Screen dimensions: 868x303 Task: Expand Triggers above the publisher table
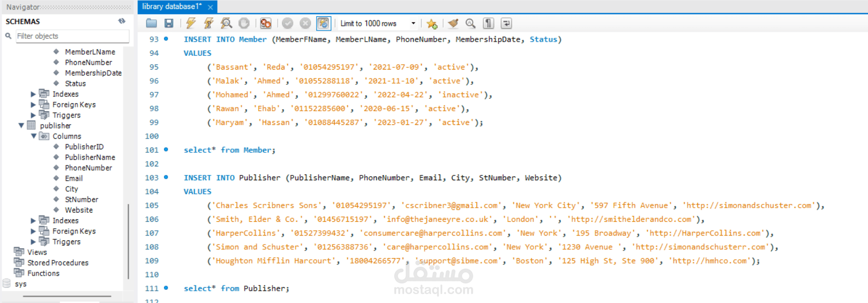33,115
